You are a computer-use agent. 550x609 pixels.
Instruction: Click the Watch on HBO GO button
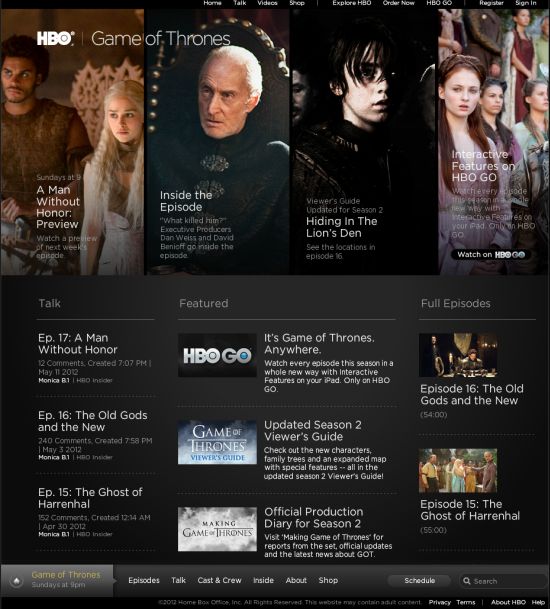click(491, 255)
